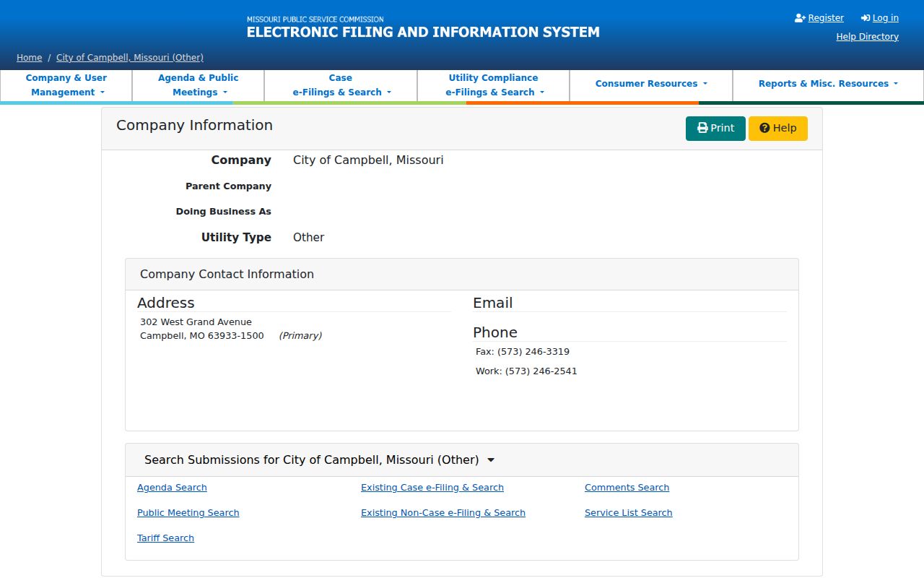Open the Help Directory link

[867, 37]
